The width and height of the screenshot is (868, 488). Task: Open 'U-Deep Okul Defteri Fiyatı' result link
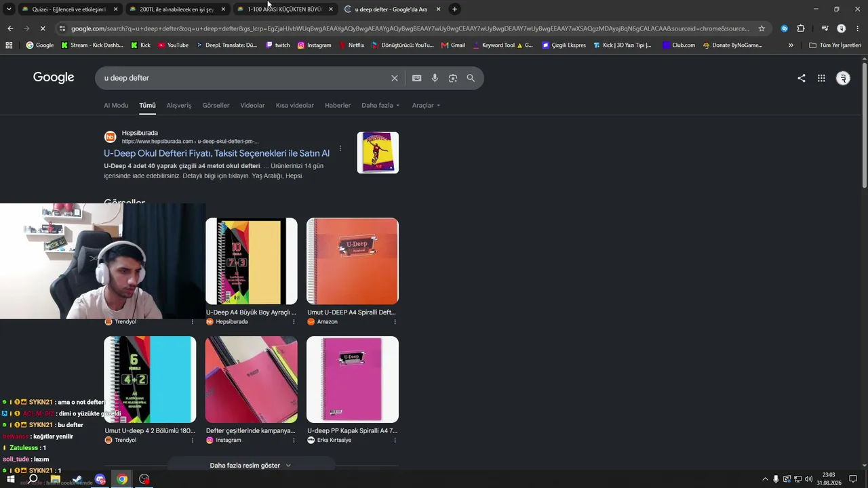pos(216,153)
